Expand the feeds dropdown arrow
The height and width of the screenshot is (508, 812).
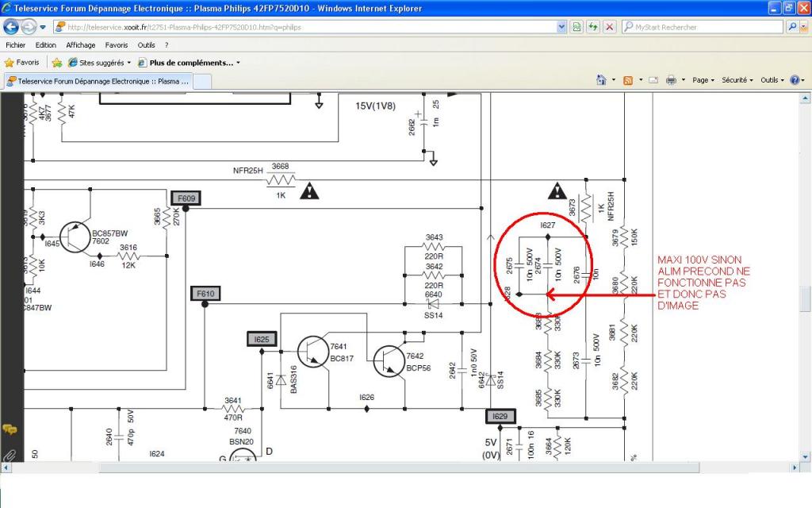tap(641, 80)
